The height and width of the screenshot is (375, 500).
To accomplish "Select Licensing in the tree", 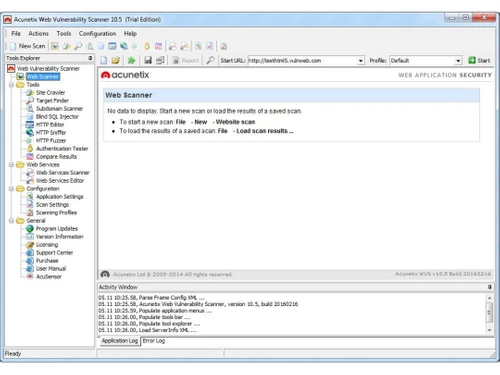I will click(47, 245).
